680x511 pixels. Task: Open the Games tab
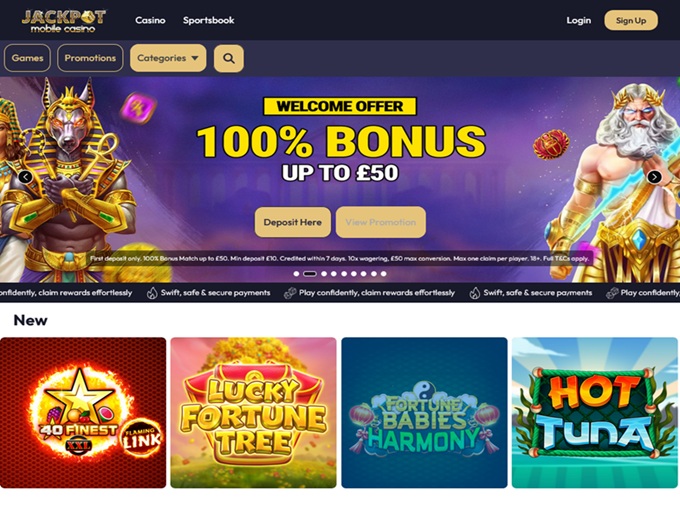pyautogui.click(x=27, y=58)
